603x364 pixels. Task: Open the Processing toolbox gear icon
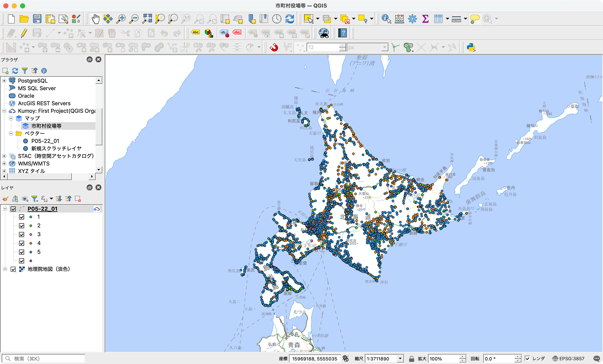pos(412,19)
